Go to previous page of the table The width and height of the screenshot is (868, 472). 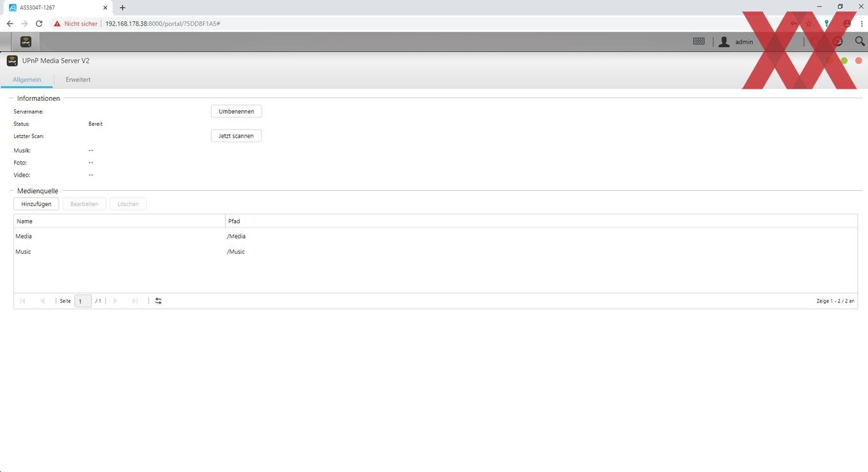[42, 301]
